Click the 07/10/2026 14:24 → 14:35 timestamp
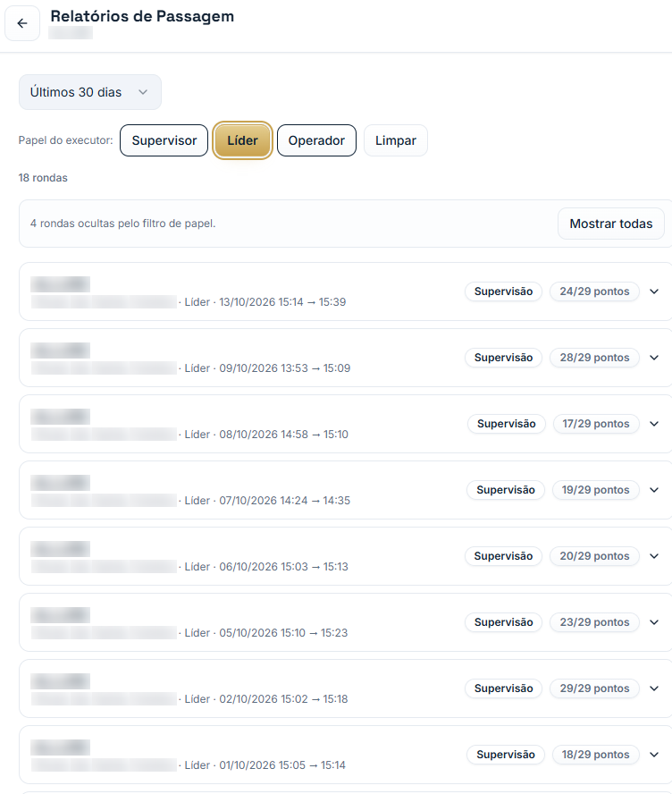Viewport: 672px width, 794px height. tap(284, 501)
